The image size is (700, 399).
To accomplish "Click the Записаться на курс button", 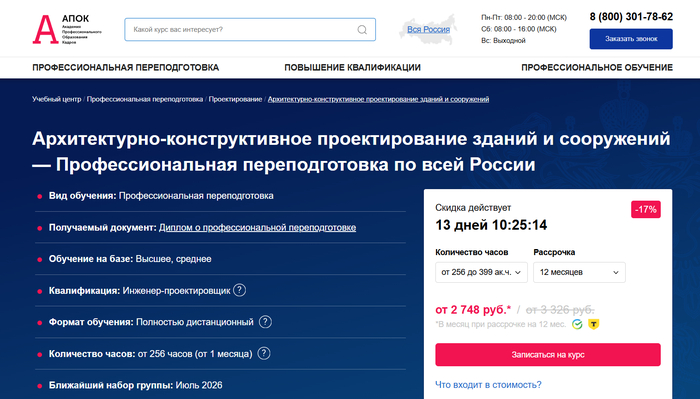I will 548,355.
